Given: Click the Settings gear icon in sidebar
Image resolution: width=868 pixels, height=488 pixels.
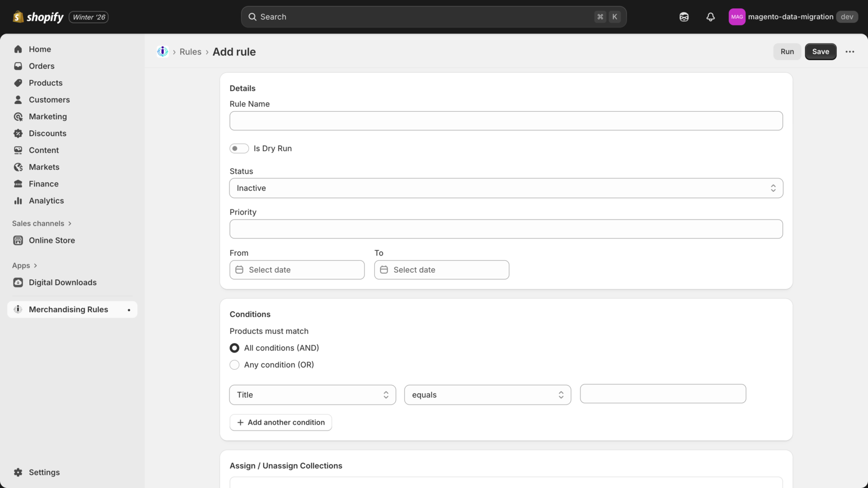Looking at the screenshot, I should tap(18, 472).
